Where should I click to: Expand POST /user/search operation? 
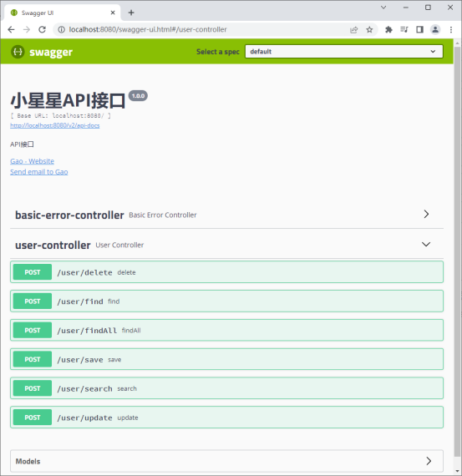226,388
